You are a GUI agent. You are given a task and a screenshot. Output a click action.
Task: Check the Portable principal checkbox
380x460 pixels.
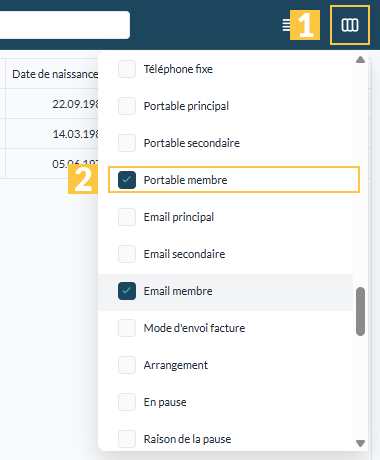click(x=127, y=106)
